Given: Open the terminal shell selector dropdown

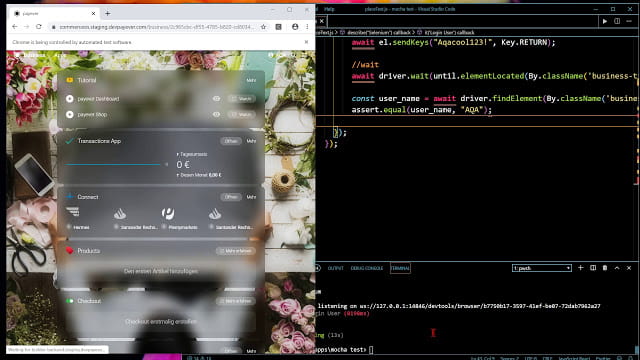Looking at the screenshot, I should [542, 268].
